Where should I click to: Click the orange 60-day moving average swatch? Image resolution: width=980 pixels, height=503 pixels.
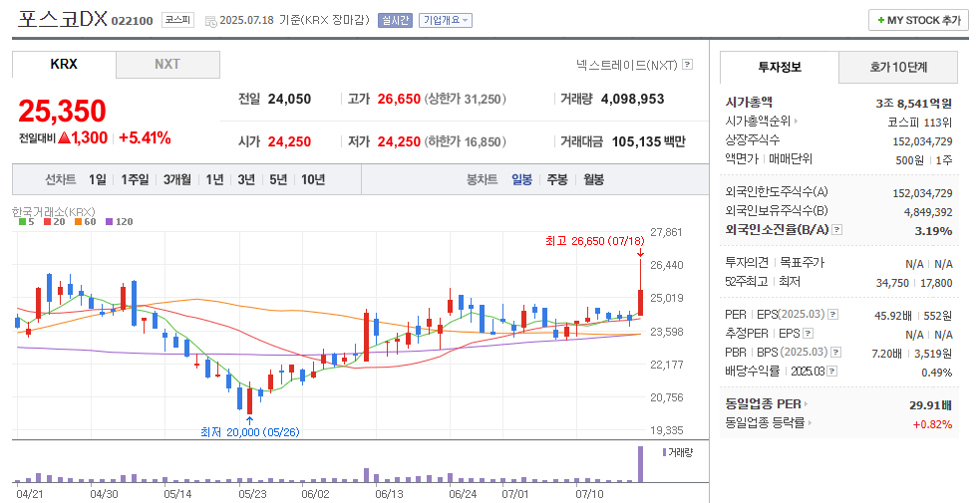pyautogui.click(x=78, y=221)
